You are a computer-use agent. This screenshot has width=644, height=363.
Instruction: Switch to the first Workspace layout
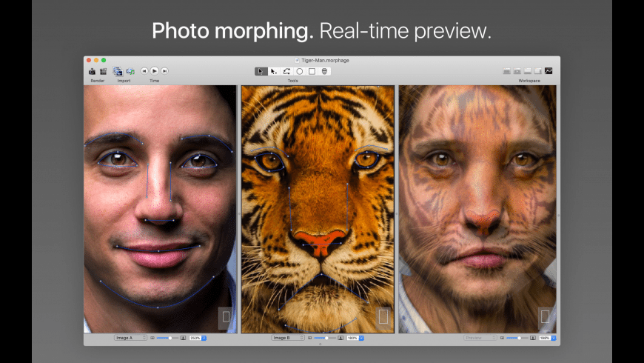507,71
